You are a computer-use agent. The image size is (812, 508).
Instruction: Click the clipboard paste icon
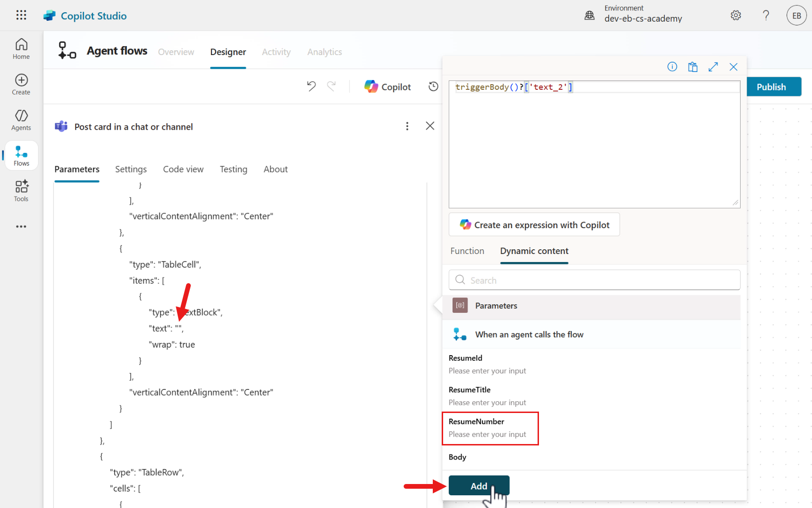(693, 67)
